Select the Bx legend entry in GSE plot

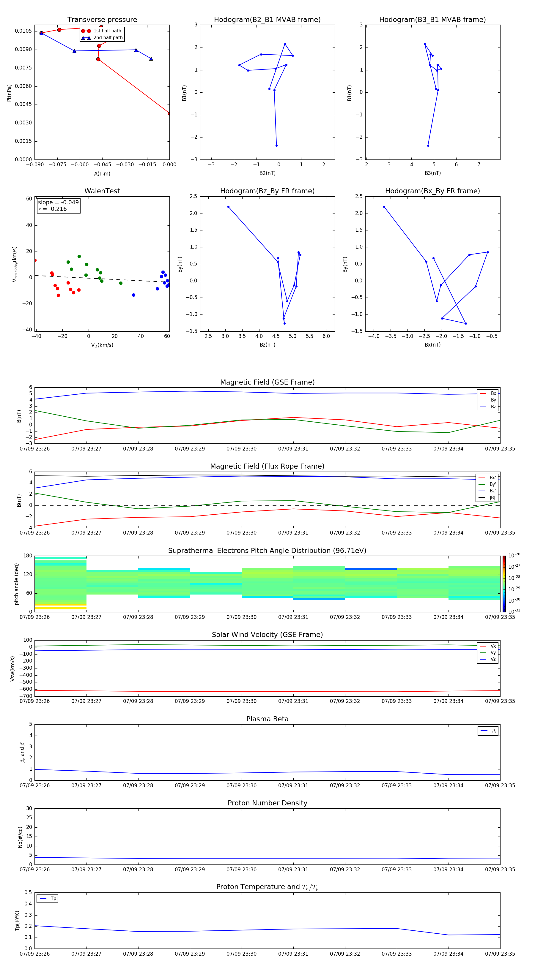click(x=488, y=393)
